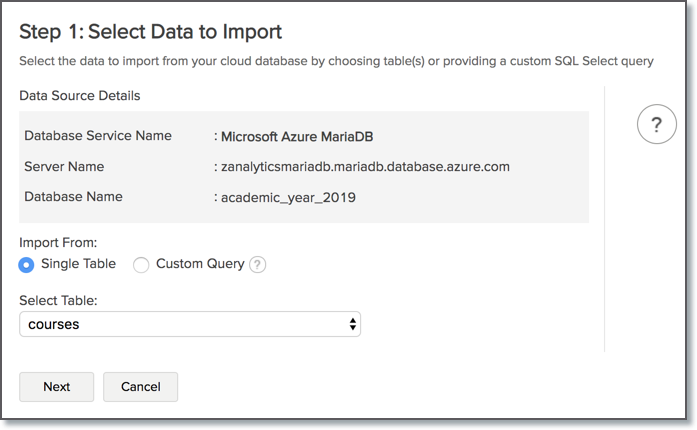Click the Data Source Details label
The image size is (697, 430).
click(x=80, y=97)
